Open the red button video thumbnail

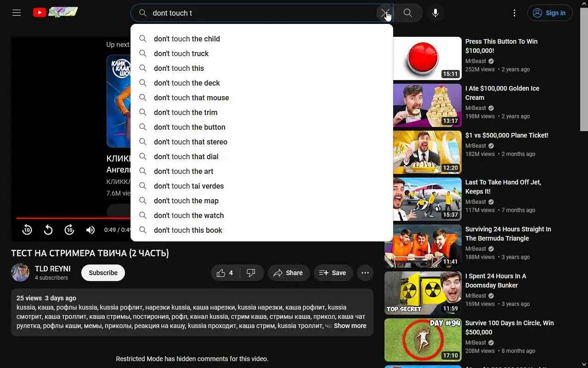click(x=427, y=58)
